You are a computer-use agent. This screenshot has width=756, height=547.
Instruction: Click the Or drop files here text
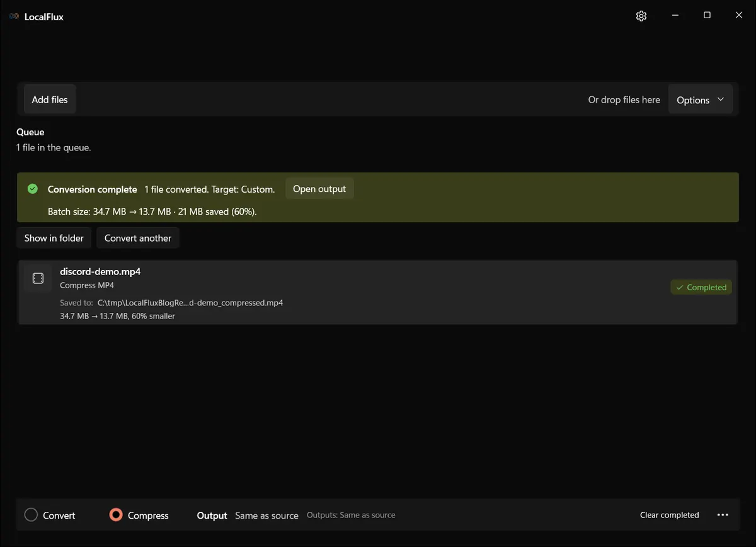[x=624, y=99]
